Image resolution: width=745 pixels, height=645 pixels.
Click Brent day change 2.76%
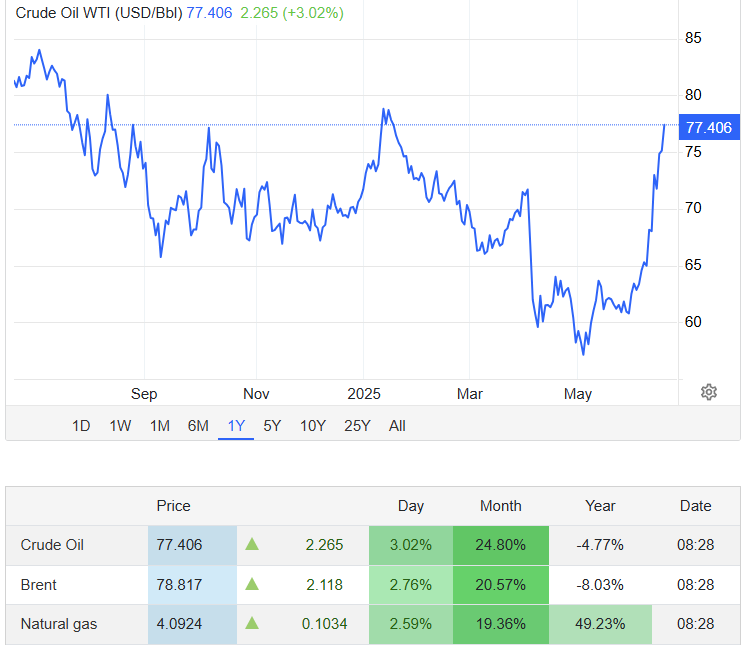click(x=411, y=585)
